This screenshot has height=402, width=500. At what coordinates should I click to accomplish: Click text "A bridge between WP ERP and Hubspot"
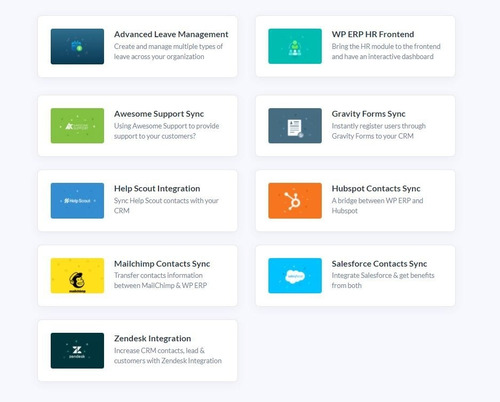377,206
